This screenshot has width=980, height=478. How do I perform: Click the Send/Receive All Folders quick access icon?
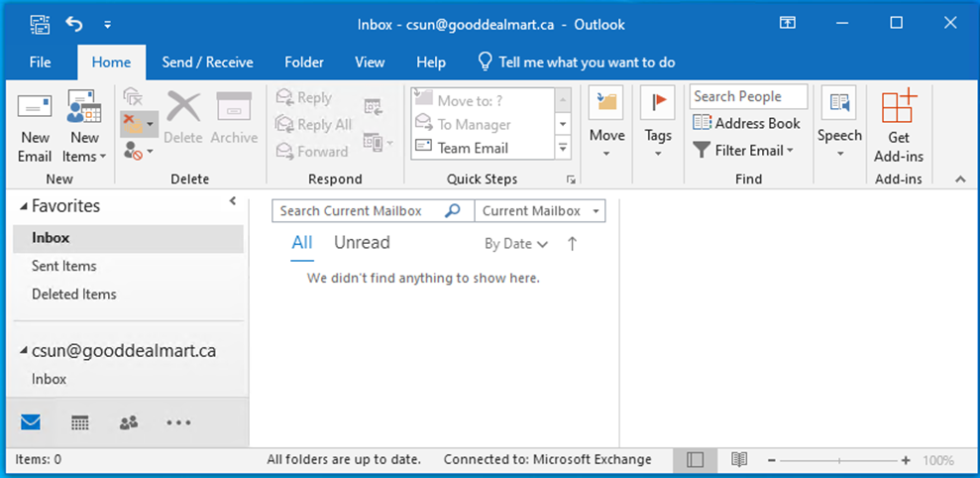(x=40, y=25)
